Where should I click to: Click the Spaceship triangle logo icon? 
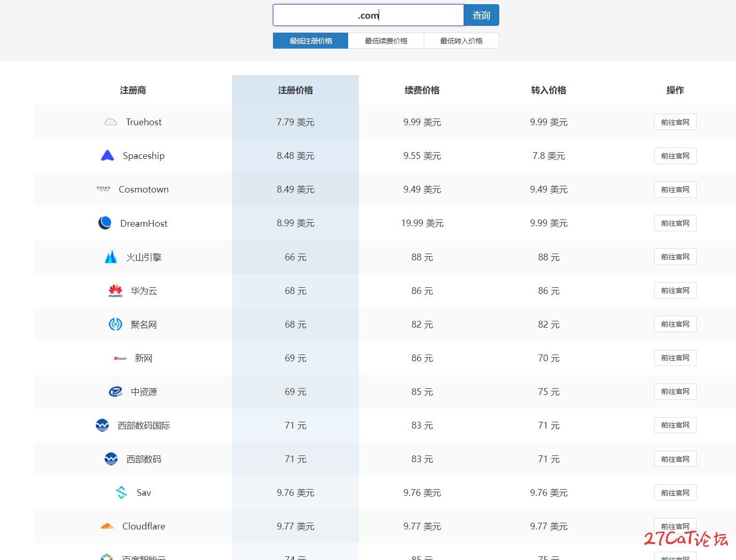click(107, 155)
